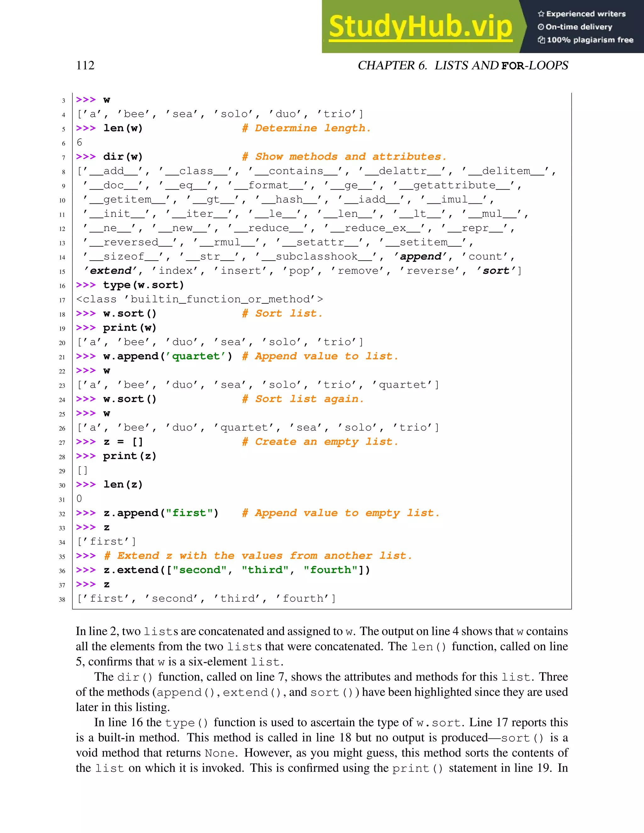This screenshot has width=644, height=833.
Task: Click the sorted output on line 26 with 'quartet'
Action: [258, 428]
